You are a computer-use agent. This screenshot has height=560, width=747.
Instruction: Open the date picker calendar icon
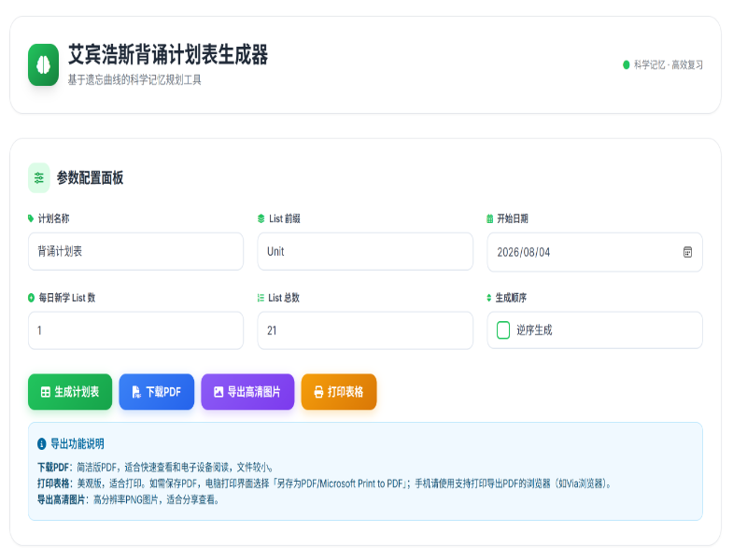click(687, 252)
